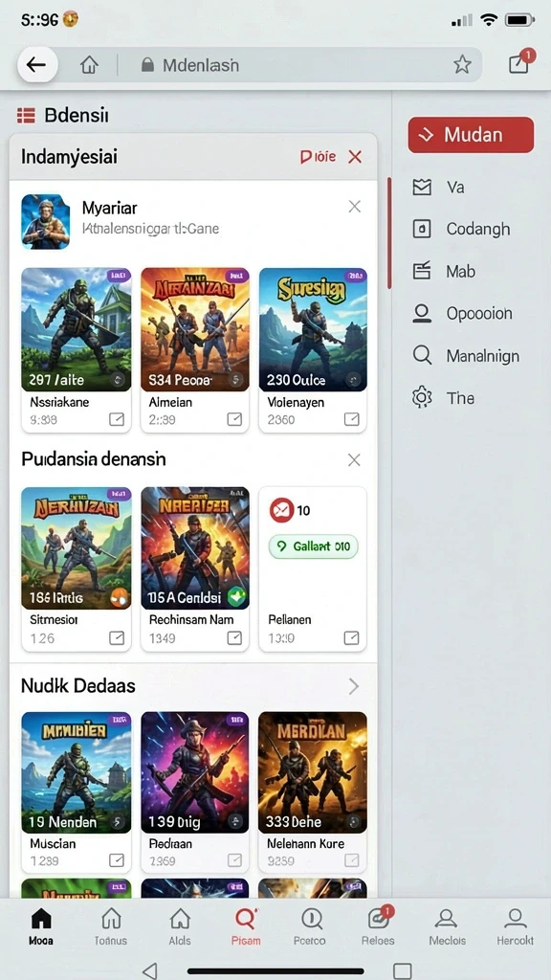Open the Molenayen game thumbnail
This screenshot has width=551, height=980.
click(x=313, y=329)
